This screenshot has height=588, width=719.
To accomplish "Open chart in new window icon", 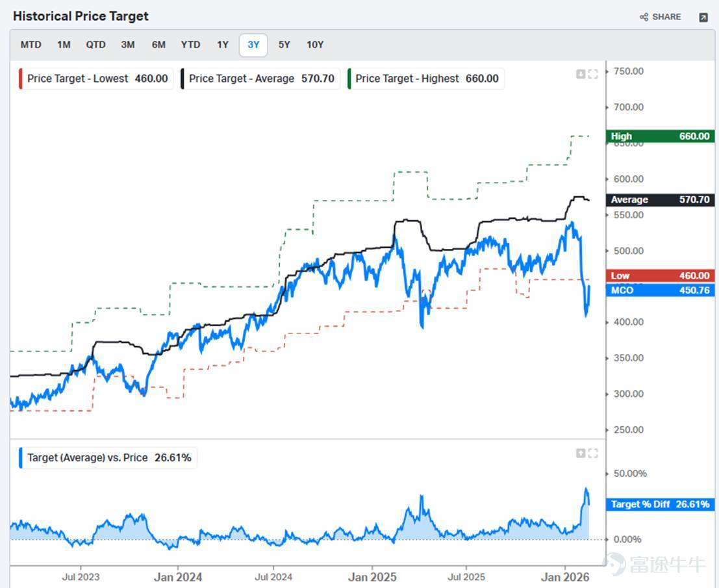I will [x=703, y=18].
